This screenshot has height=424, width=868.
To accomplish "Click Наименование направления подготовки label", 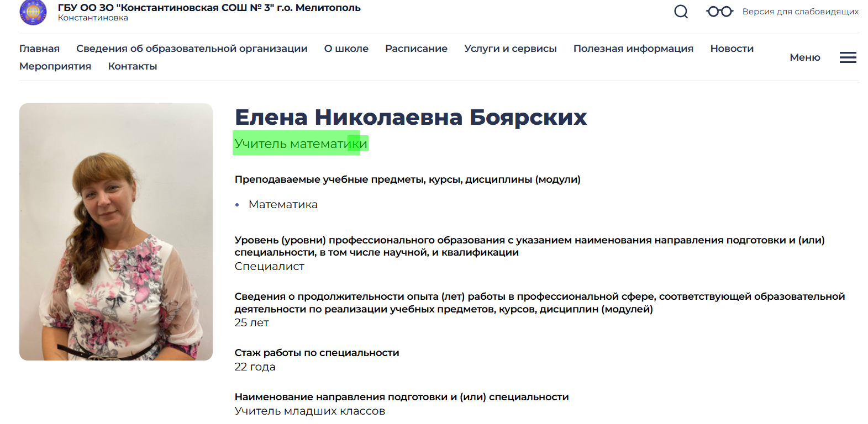I will (x=402, y=397).
